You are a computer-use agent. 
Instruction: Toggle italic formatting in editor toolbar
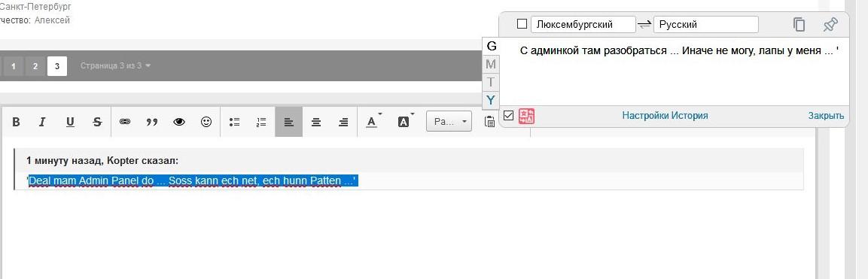tap(42, 122)
